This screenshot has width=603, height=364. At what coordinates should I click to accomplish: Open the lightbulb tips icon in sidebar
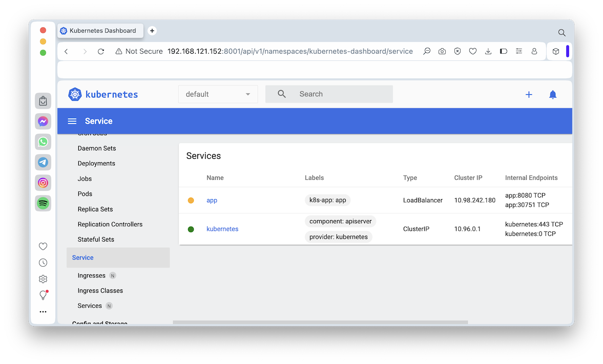[x=43, y=295]
